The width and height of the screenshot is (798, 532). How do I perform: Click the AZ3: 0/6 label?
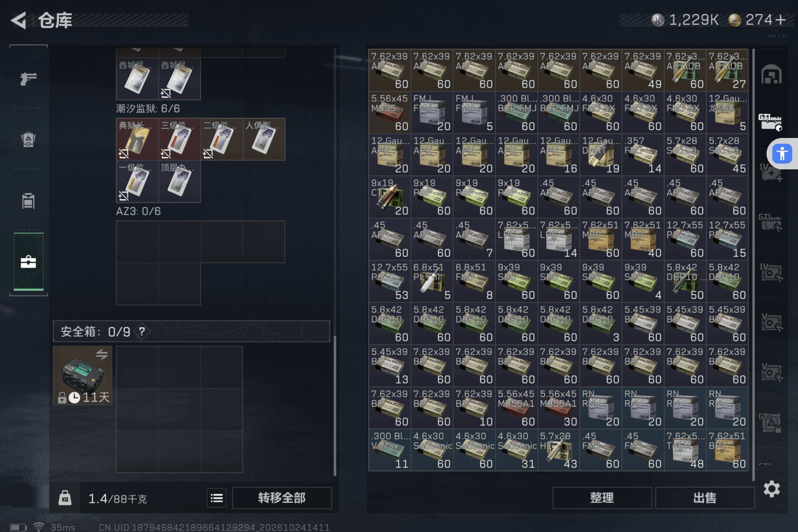(x=139, y=211)
